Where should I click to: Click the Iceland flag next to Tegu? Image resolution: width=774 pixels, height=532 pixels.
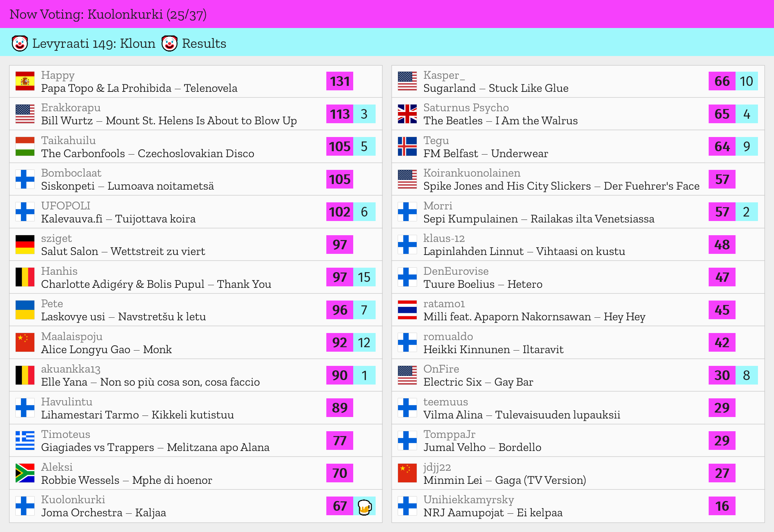407,146
